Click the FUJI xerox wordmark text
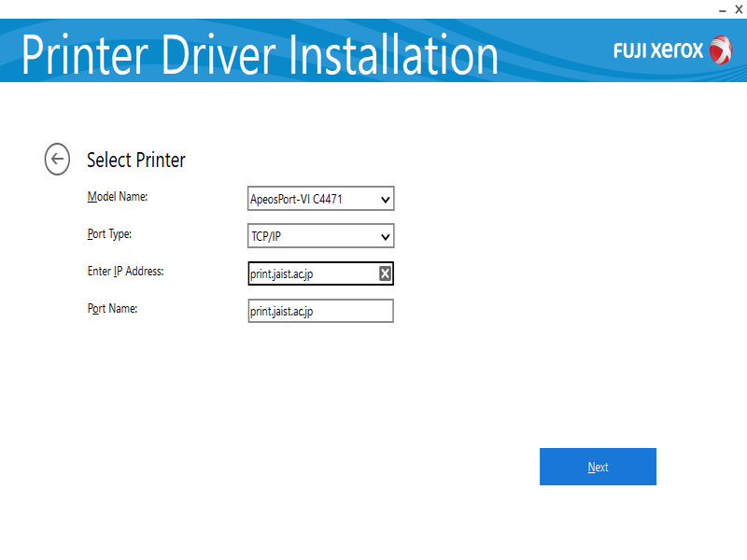The height and width of the screenshot is (560, 747). coord(658,51)
